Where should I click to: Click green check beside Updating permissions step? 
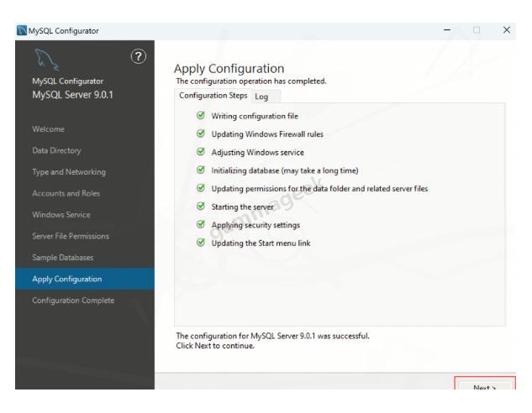tap(201, 188)
